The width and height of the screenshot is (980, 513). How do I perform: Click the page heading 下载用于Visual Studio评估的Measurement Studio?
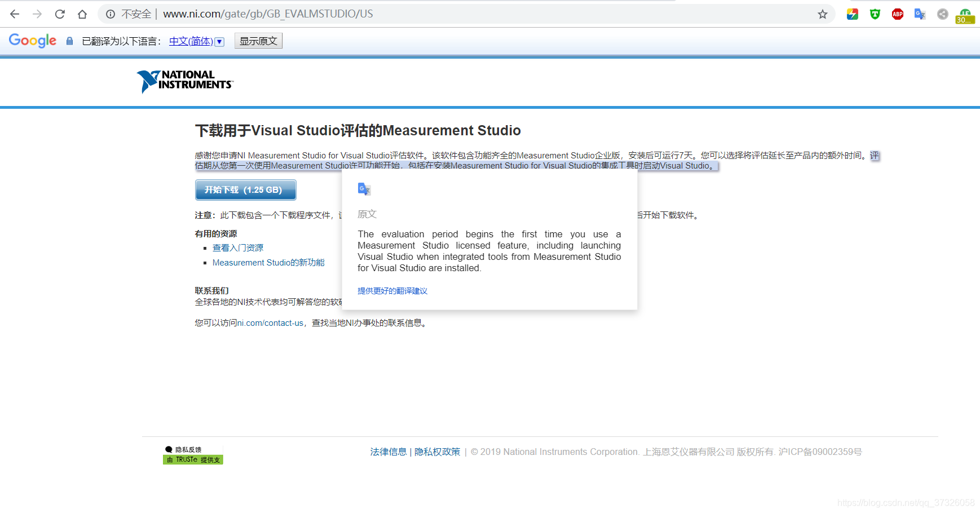click(358, 130)
